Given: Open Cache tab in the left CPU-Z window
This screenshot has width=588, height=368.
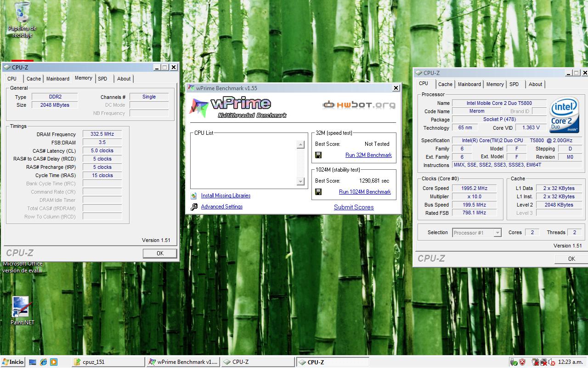Looking at the screenshot, I should [34, 79].
